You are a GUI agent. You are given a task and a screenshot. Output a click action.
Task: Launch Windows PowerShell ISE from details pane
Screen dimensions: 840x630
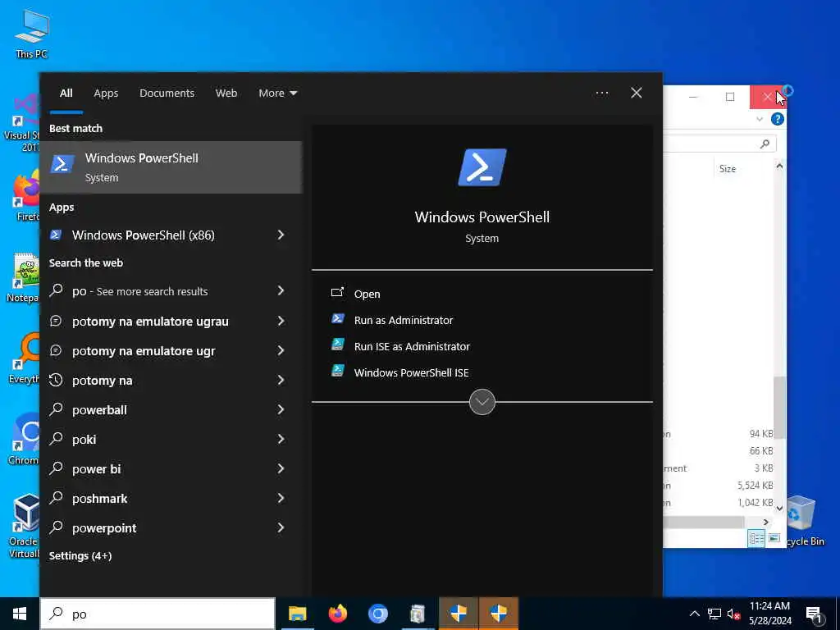(x=412, y=372)
